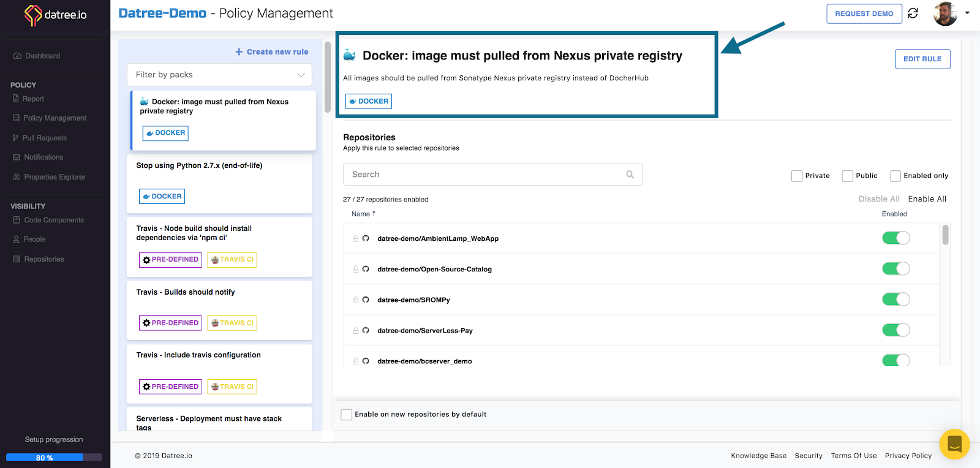The width and height of the screenshot is (980, 468).
Task: Check the Private filter checkbox
Action: point(797,176)
